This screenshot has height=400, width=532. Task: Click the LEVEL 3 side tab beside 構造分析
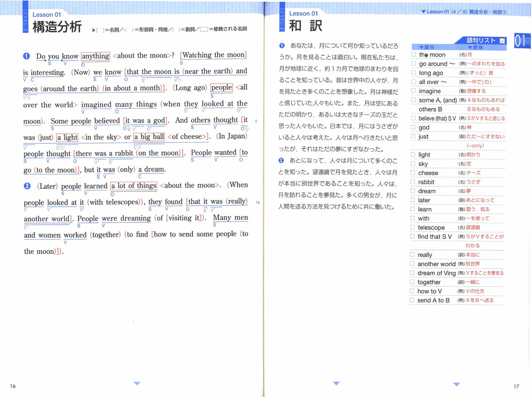(25, 16)
